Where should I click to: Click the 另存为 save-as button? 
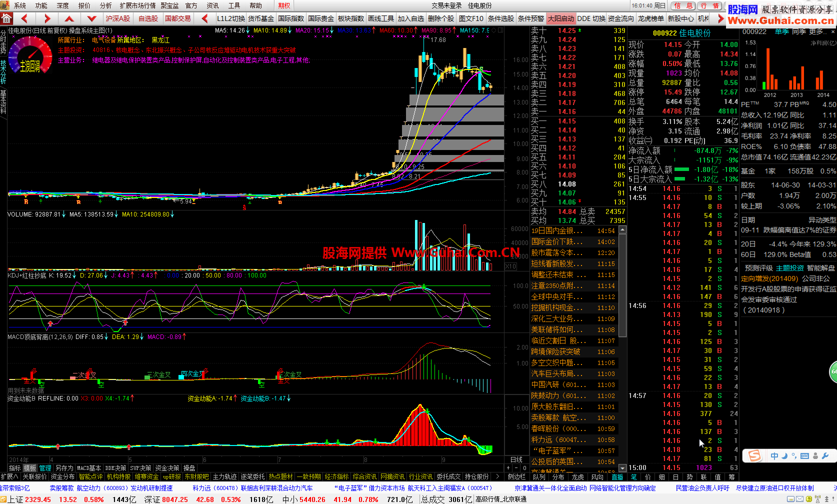64,468
